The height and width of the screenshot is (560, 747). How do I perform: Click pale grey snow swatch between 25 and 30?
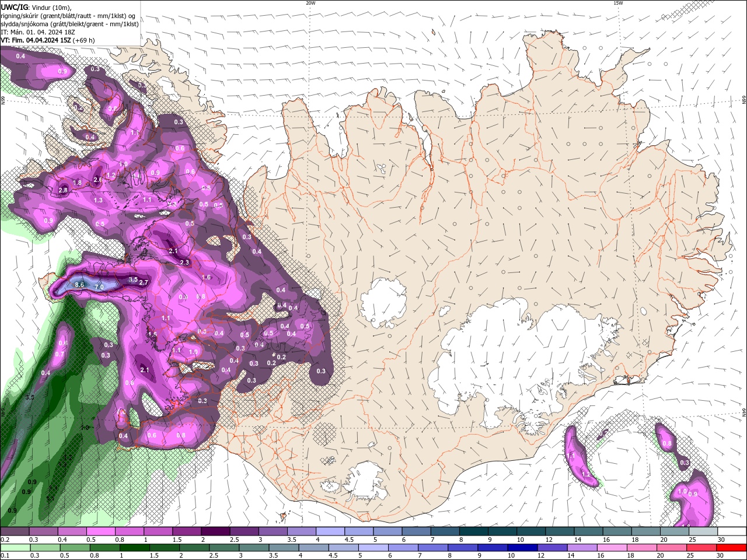703,531
